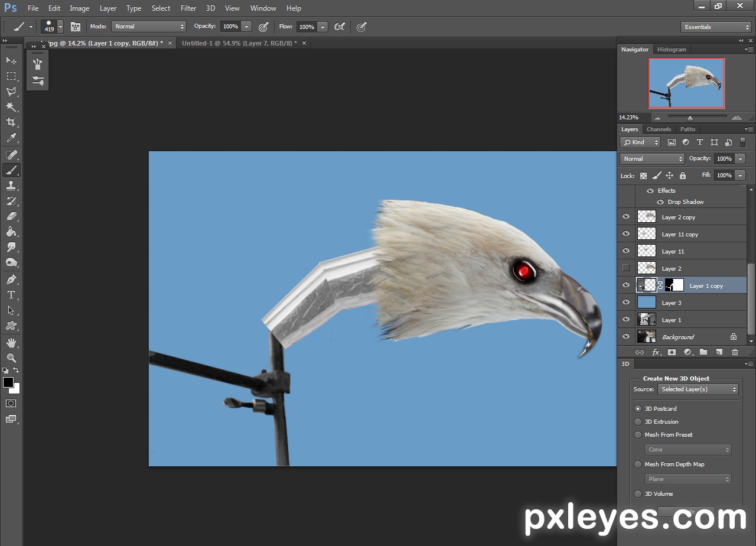Select the Horizontal Type tool
Image resolution: width=756 pixels, height=546 pixels.
point(11,294)
